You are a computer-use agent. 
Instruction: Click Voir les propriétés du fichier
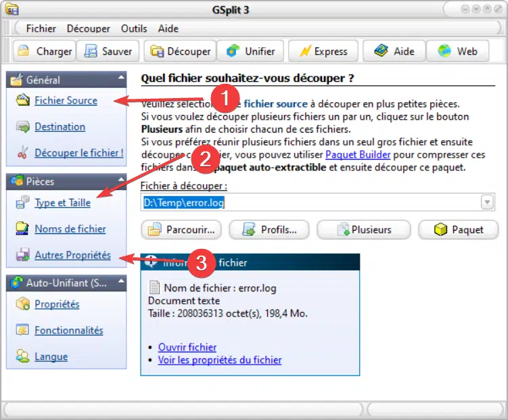pos(220,360)
